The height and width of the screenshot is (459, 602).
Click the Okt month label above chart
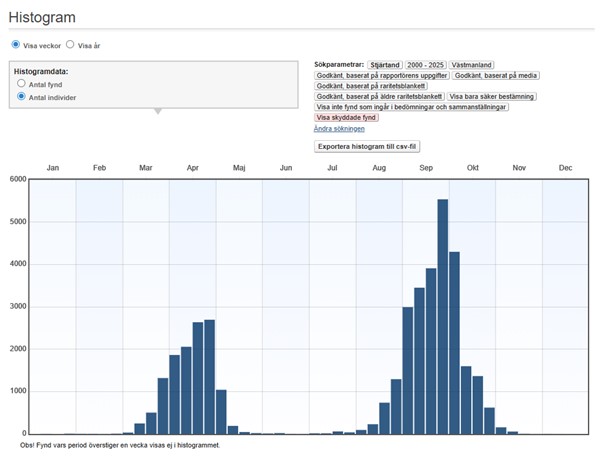click(x=472, y=168)
